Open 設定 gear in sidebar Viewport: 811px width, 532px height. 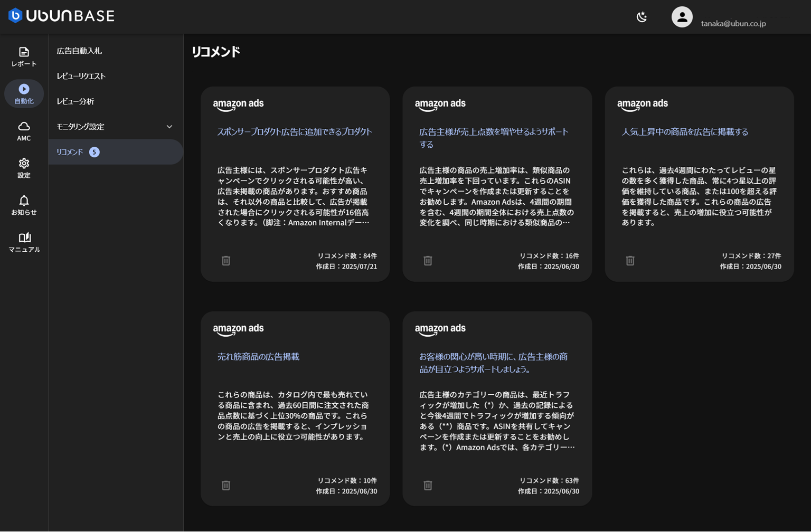pos(24,168)
